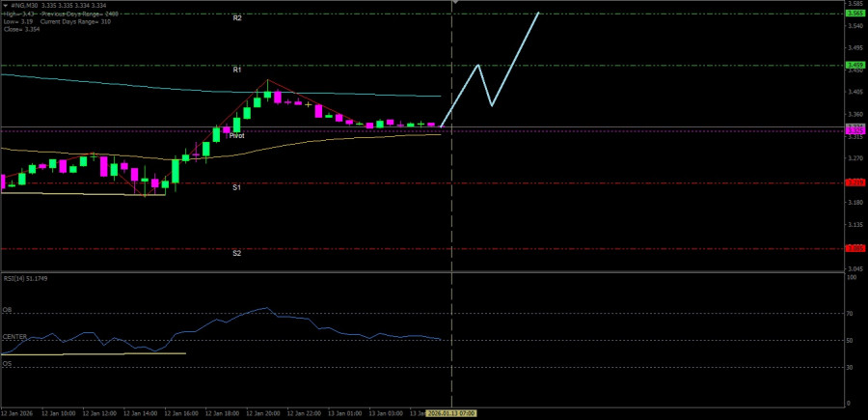This screenshot has height=420, width=868.
Task: Click the green 3.565 price tag
Action: pyautogui.click(x=854, y=14)
